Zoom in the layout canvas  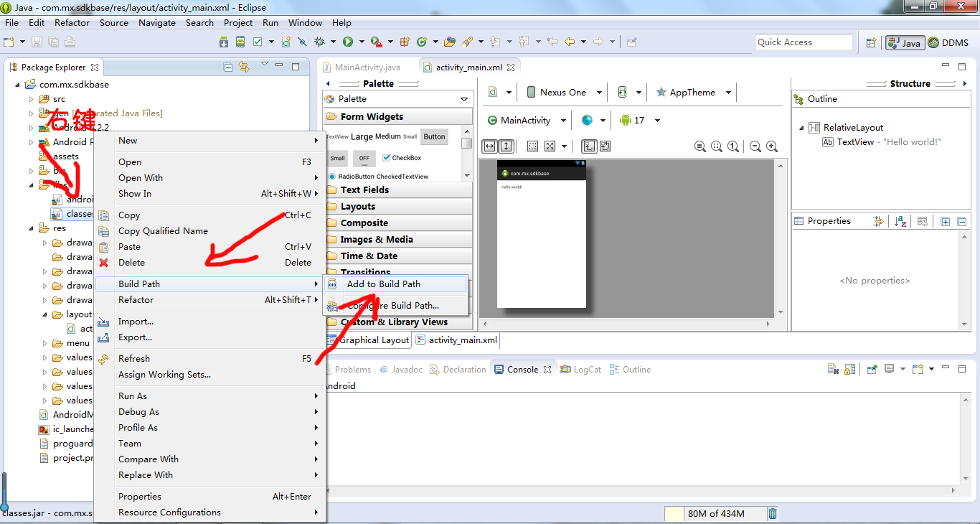tap(772, 146)
